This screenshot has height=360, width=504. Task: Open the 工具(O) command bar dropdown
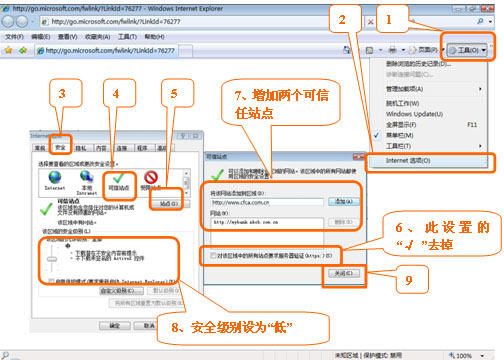pyautogui.click(x=467, y=50)
